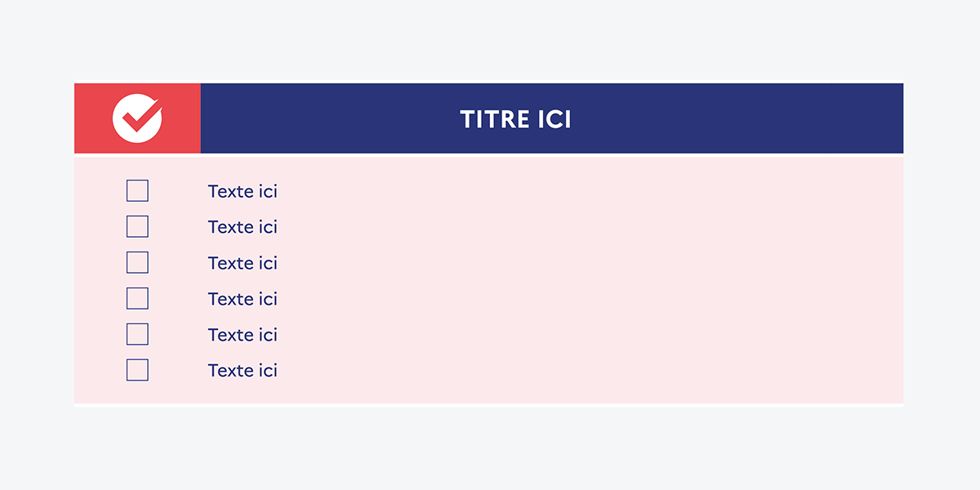
Task: Select the sixth and last checkbox
Action: [x=137, y=370]
